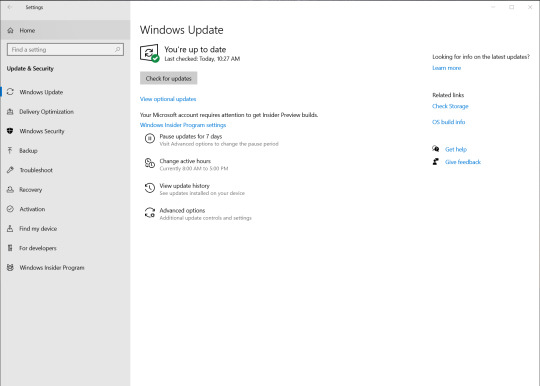Open Windows Insider Program settings link
540x386 pixels.
point(183,125)
